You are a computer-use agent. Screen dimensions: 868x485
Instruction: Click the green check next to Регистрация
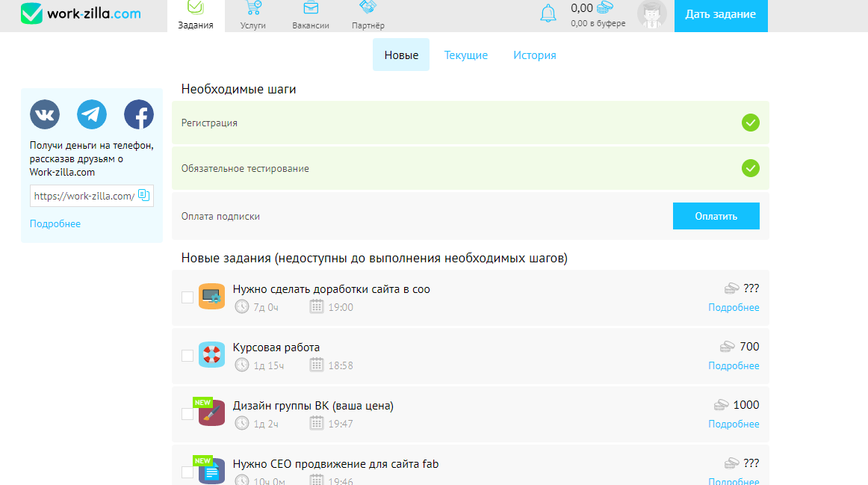(751, 123)
